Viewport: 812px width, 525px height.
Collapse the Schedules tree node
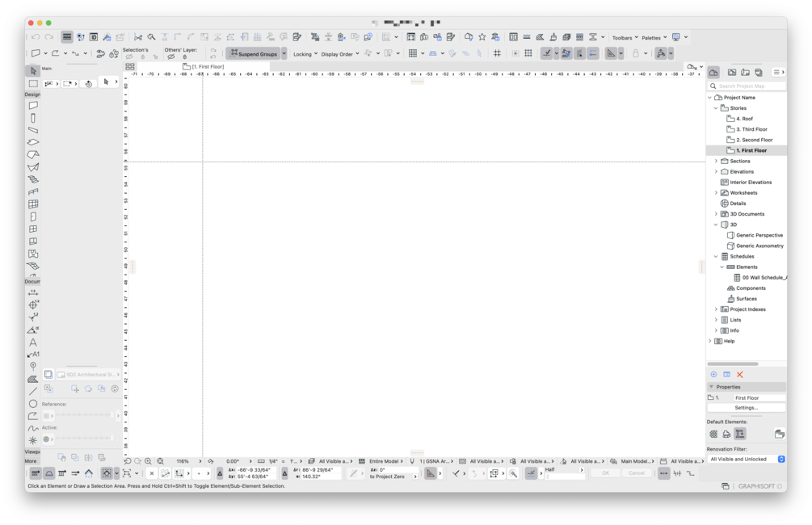tap(716, 256)
